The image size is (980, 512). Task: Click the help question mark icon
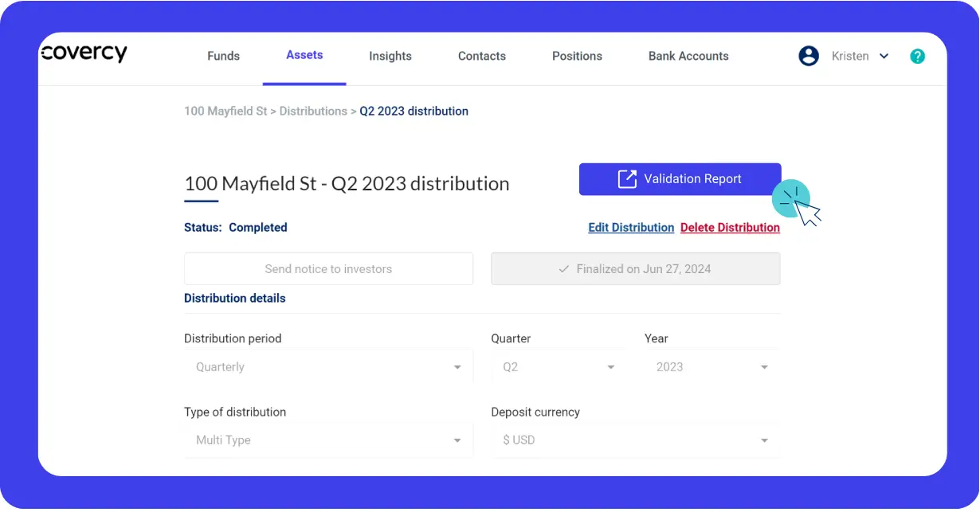pos(917,56)
